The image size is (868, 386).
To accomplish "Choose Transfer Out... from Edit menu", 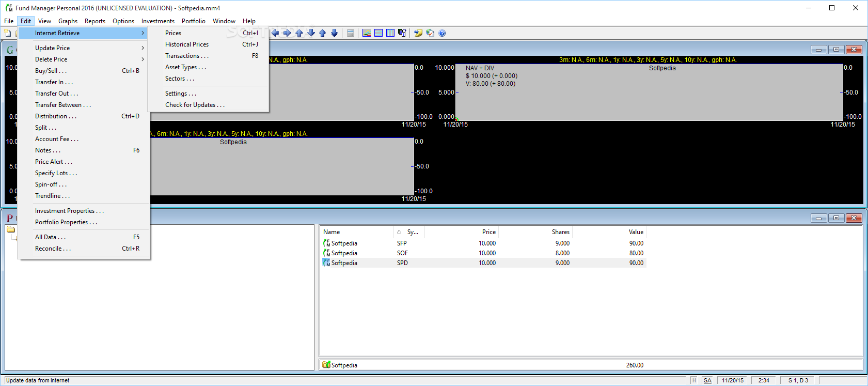I will click(x=84, y=94).
